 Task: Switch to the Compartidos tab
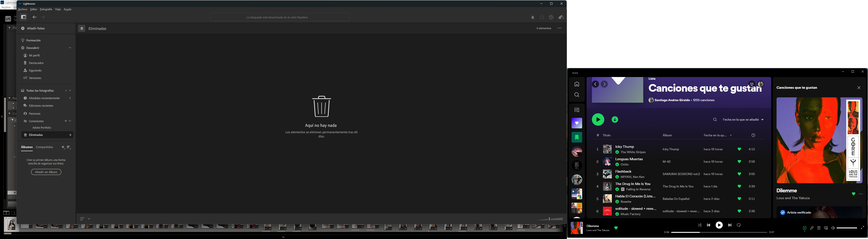[44, 147]
